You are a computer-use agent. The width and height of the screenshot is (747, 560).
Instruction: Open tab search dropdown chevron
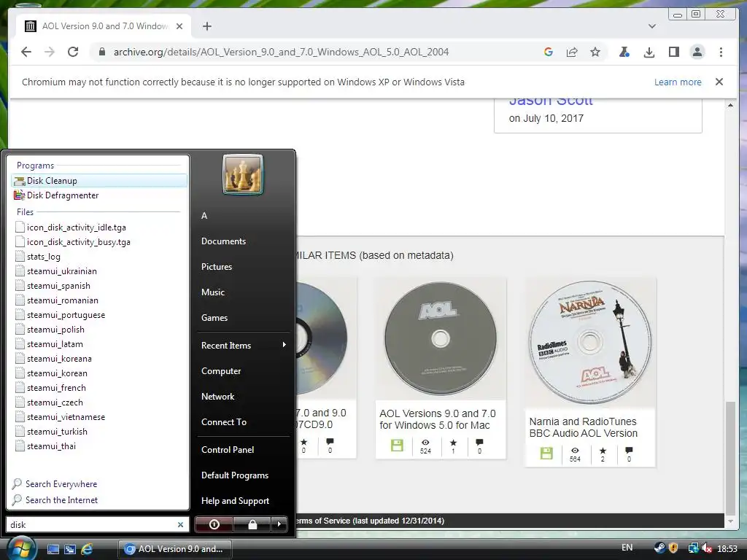tap(652, 26)
